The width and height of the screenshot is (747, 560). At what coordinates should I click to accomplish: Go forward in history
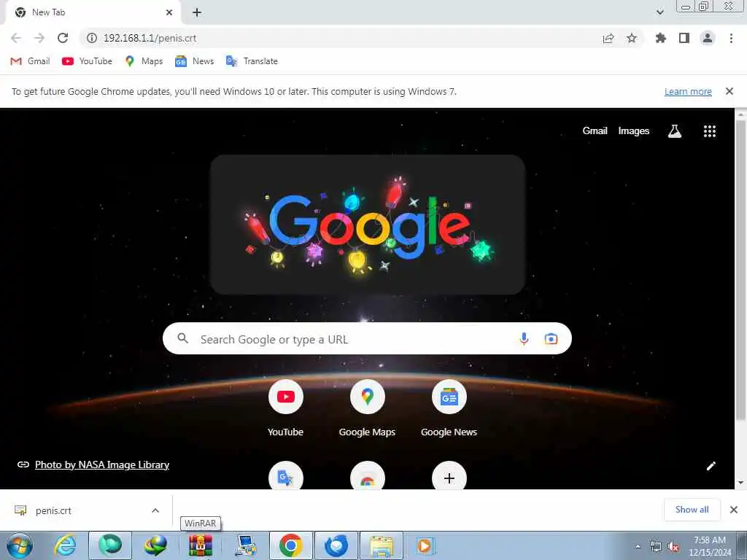coord(39,38)
